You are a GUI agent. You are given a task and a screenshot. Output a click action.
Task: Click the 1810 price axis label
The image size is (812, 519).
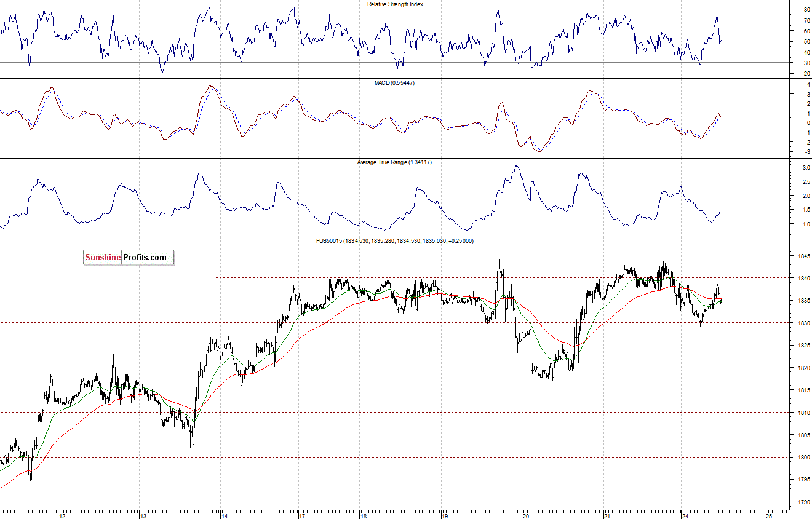click(803, 413)
